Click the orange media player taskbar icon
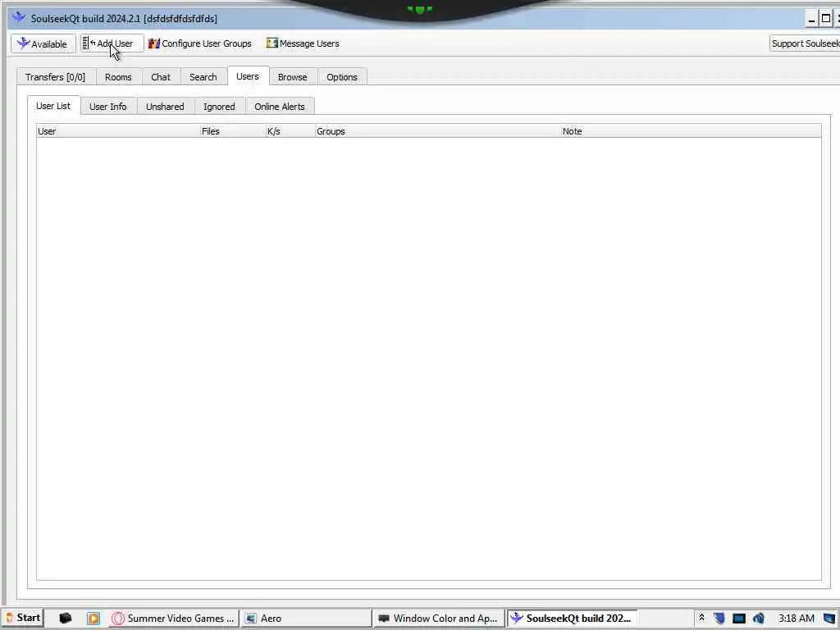This screenshot has height=630, width=840. [94, 619]
